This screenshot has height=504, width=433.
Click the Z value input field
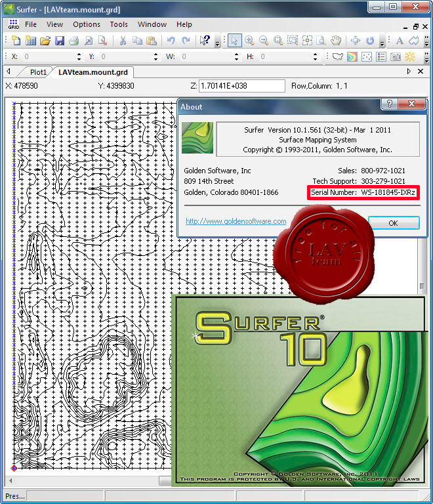241,86
